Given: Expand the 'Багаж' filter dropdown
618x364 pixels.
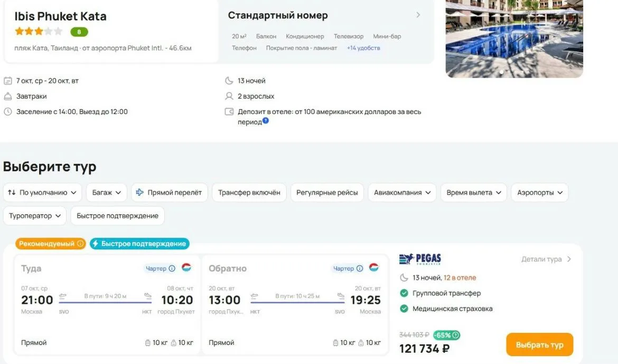Looking at the screenshot, I should tap(106, 192).
